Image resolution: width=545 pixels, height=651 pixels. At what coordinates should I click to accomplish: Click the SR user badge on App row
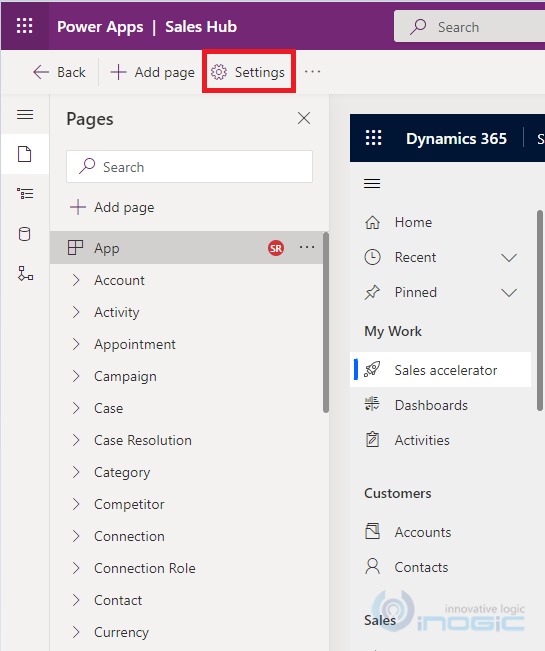tap(276, 248)
